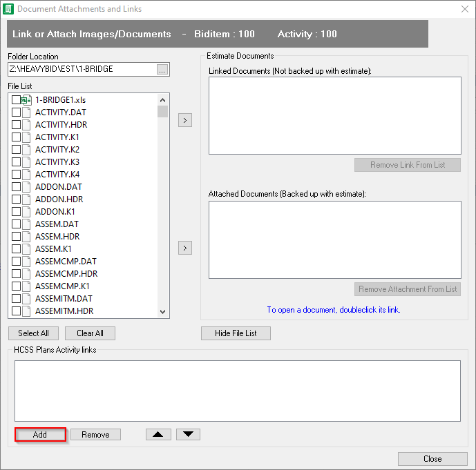Click Add under HCSS Plans Activity links
The image size is (476, 470).
point(40,435)
